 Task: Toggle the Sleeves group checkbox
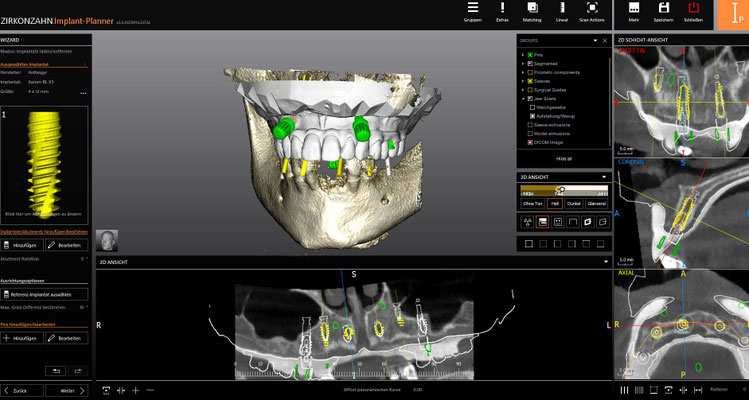(530, 81)
